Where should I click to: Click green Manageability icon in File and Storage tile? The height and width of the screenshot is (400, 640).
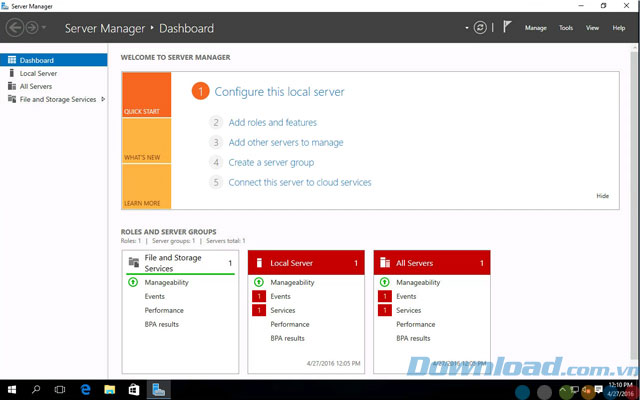[x=133, y=282]
